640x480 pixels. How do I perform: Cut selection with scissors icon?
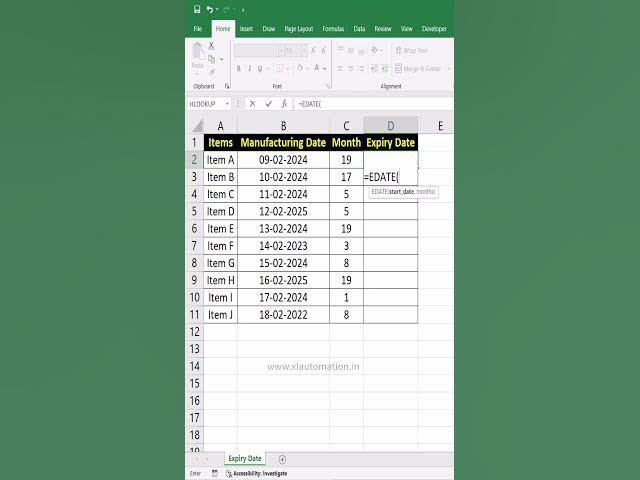211,46
